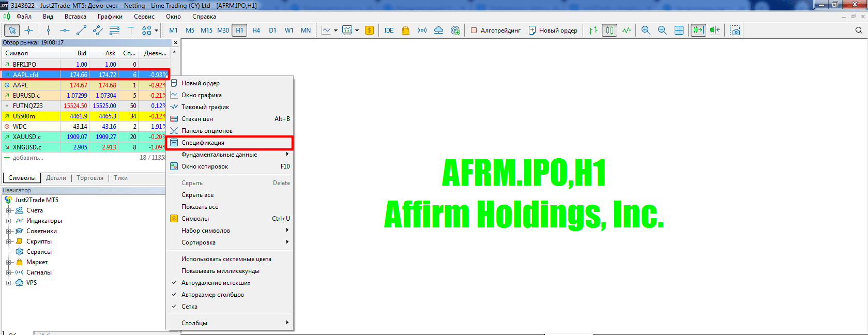Open the Market shopping bag icon

click(405, 31)
